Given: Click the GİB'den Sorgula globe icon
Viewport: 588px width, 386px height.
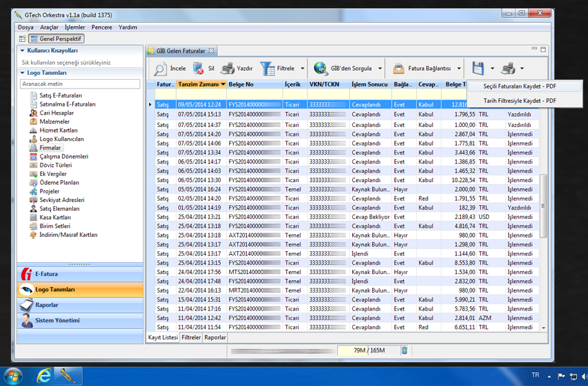Looking at the screenshot, I should 321,69.
